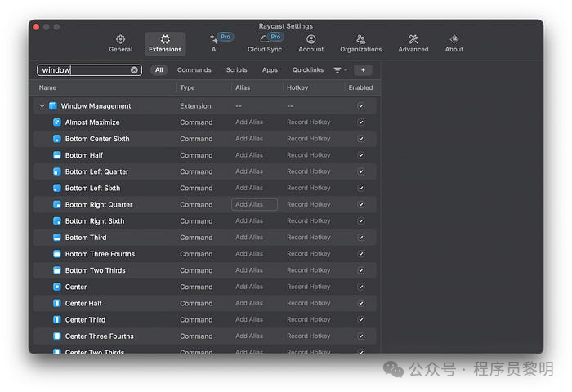Image resolution: width=572 pixels, height=392 pixels.
Task: Click the Bottom Third command icon
Action: coord(57,238)
